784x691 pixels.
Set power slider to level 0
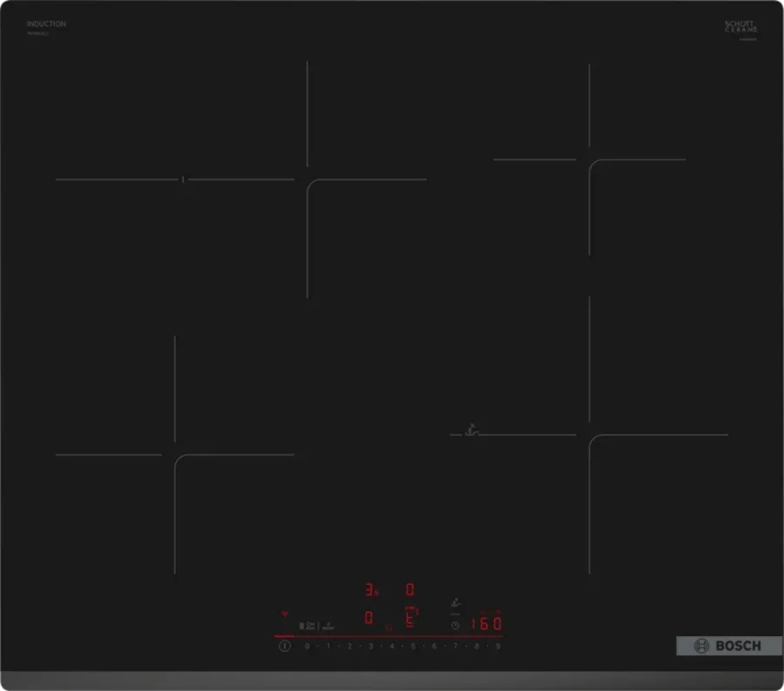307,646
